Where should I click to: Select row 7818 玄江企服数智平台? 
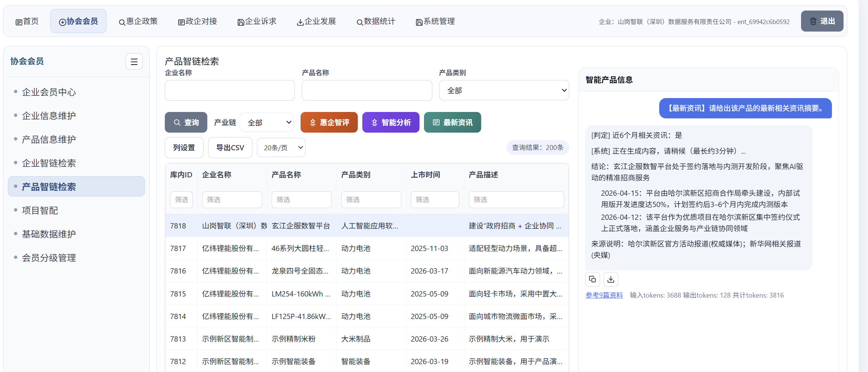point(367,226)
